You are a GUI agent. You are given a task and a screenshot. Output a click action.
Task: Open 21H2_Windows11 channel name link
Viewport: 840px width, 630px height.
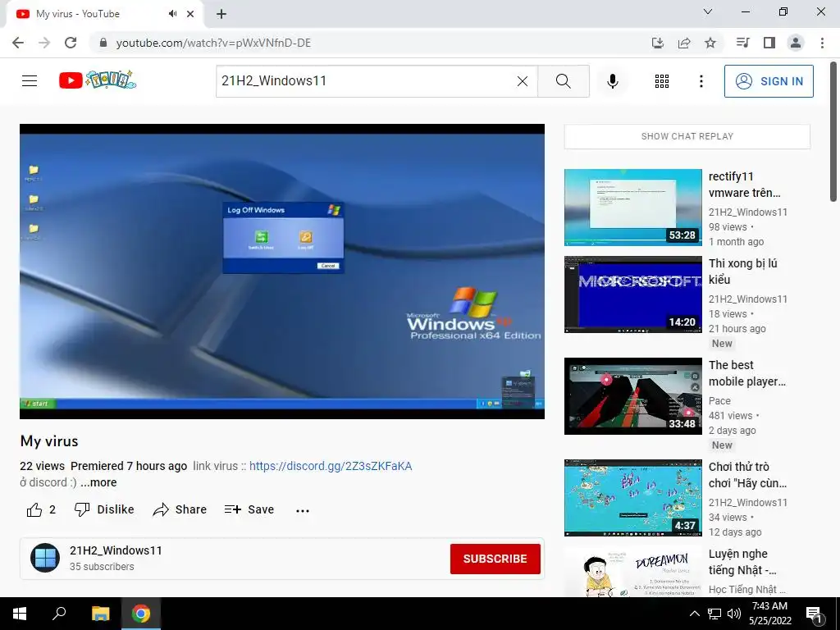pyautogui.click(x=116, y=550)
